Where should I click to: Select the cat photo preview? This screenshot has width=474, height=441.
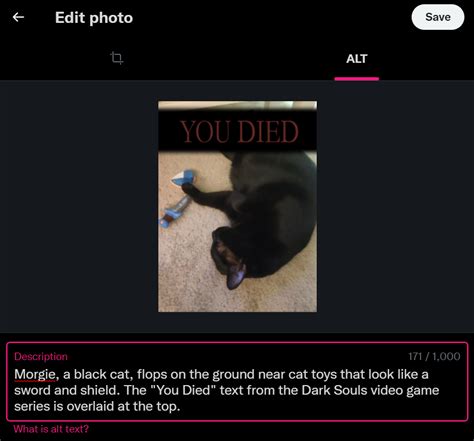click(x=237, y=206)
